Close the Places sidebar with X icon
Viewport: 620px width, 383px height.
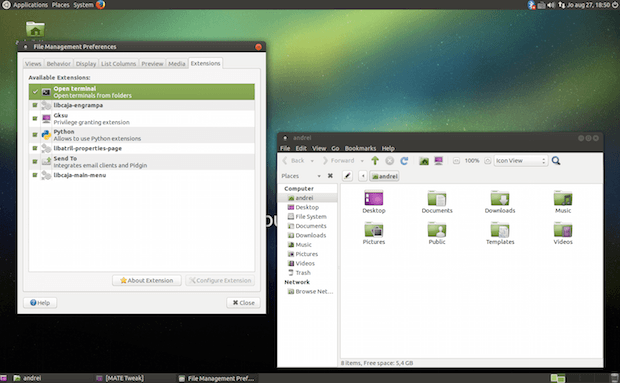330,176
